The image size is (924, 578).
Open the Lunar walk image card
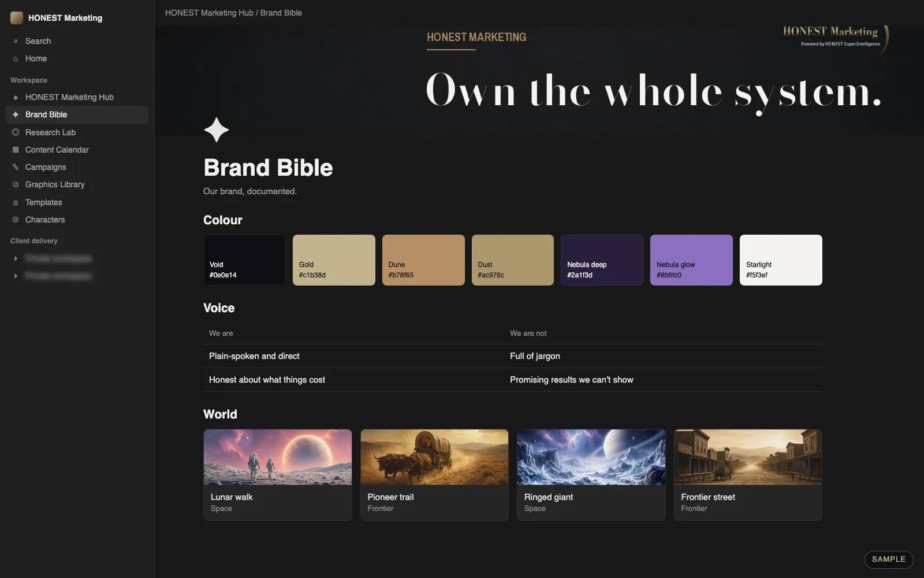[278, 475]
